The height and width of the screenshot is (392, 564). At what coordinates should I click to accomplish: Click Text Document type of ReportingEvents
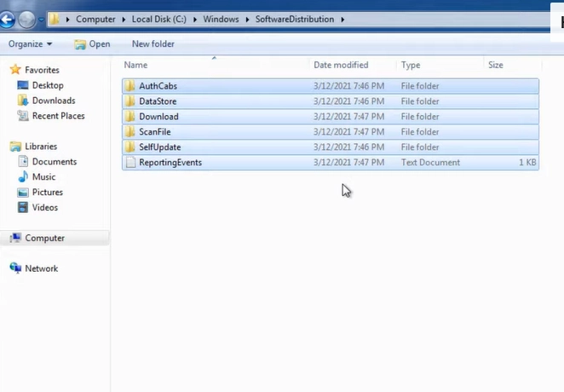(x=430, y=163)
